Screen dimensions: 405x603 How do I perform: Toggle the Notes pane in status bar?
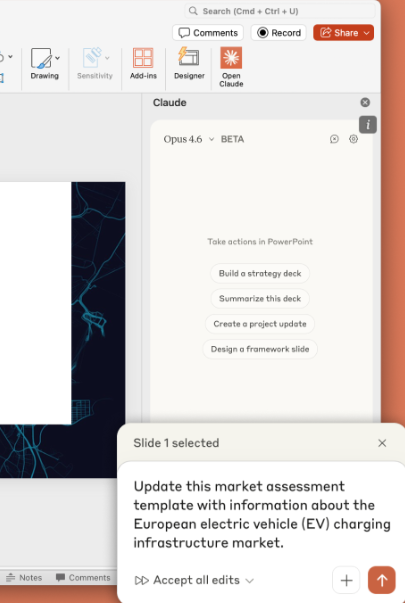click(x=24, y=577)
